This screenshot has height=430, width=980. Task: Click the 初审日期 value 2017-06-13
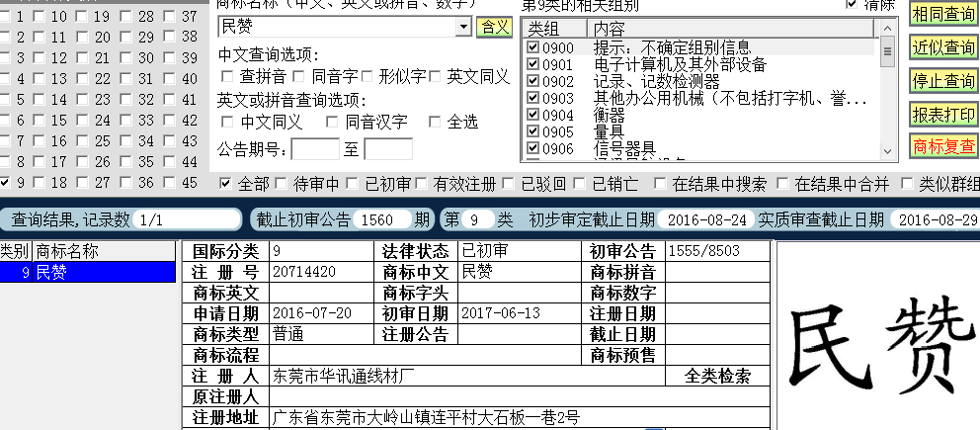pos(501,312)
